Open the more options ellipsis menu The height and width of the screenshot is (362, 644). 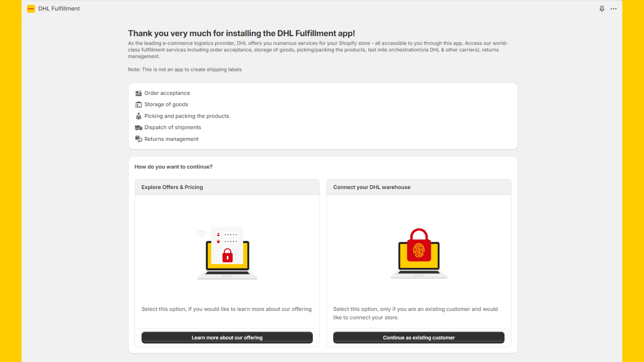pyautogui.click(x=613, y=8)
